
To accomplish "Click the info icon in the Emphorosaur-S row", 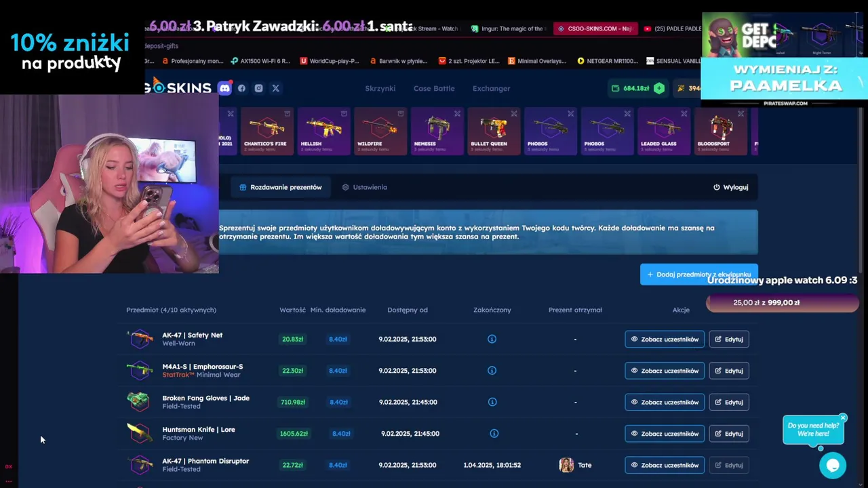I will coord(492,371).
